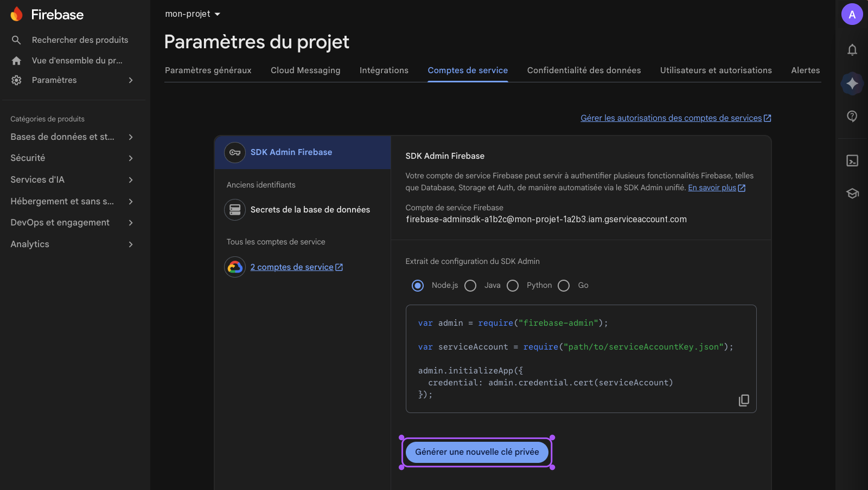This screenshot has width=868, height=490.
Task: Click the Firebase flame logo
Action: [x=17, y=14]
